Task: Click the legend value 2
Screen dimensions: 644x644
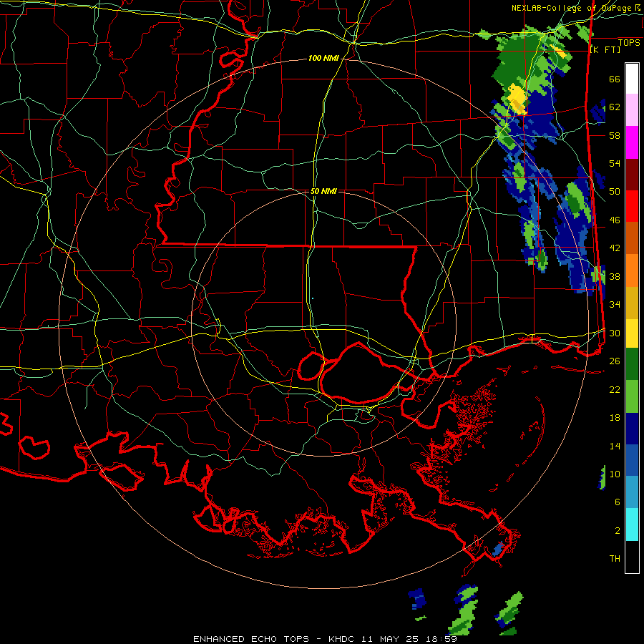Action: [618, 531]
